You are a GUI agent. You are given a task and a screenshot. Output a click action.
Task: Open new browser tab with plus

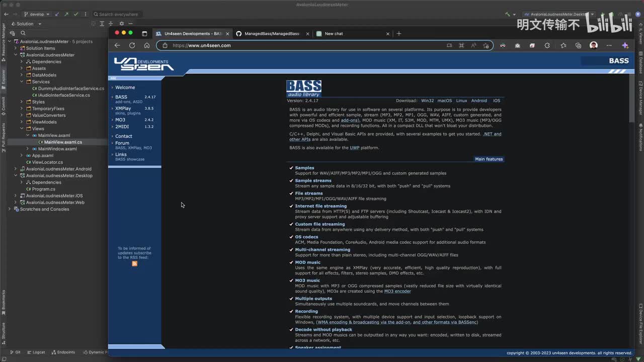tap(399, 34)
